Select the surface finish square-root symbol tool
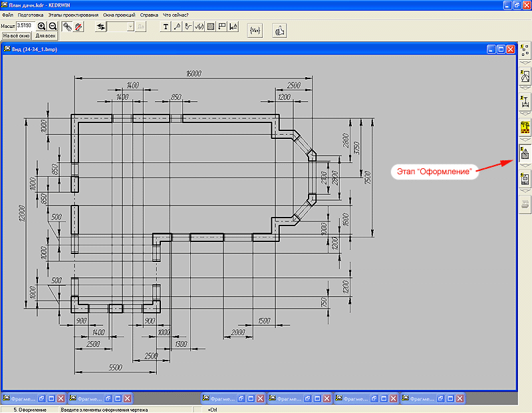This screenshot has width=532, height=413. point(199,27)
